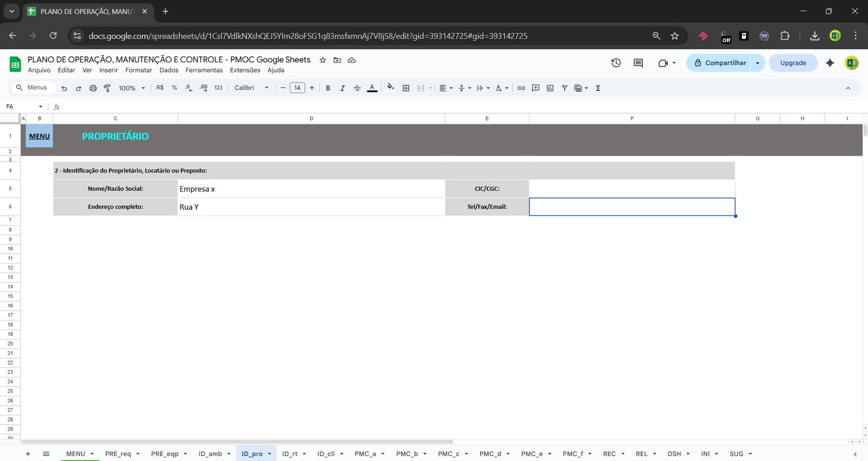Select the Paint format tool
Viewport: 868px width, 461px height.
click(107, 88)
